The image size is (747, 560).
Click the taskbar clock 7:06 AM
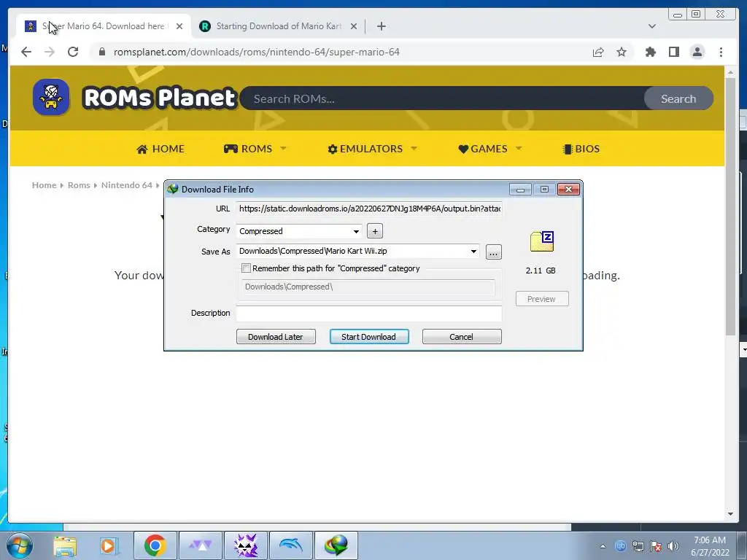coord(709,540)
